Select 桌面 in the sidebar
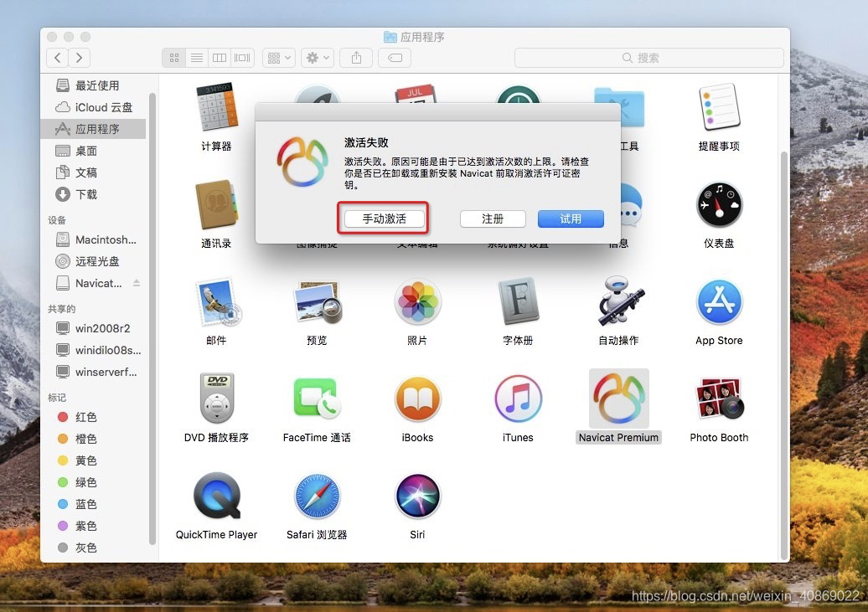868x612 pixels. pos(93,151)
